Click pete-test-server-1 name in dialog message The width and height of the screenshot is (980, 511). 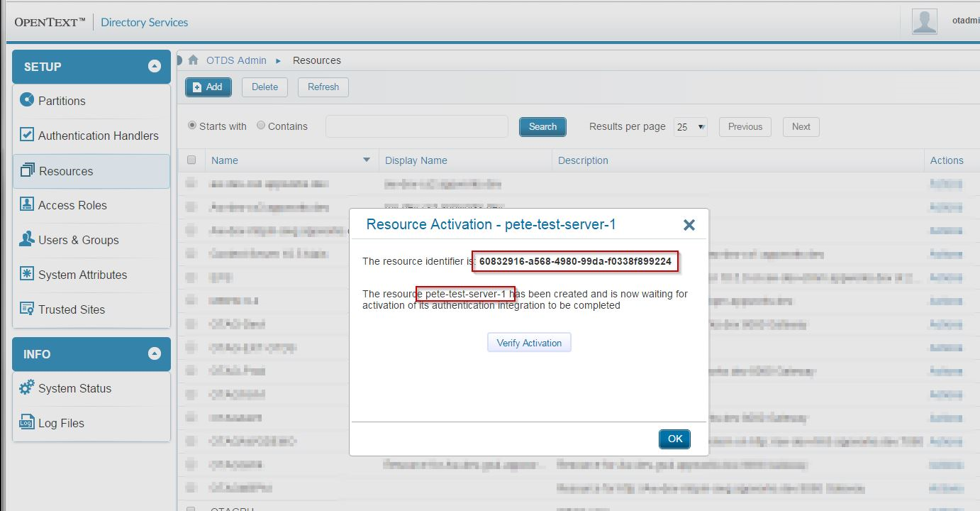(x=466, y=294)
